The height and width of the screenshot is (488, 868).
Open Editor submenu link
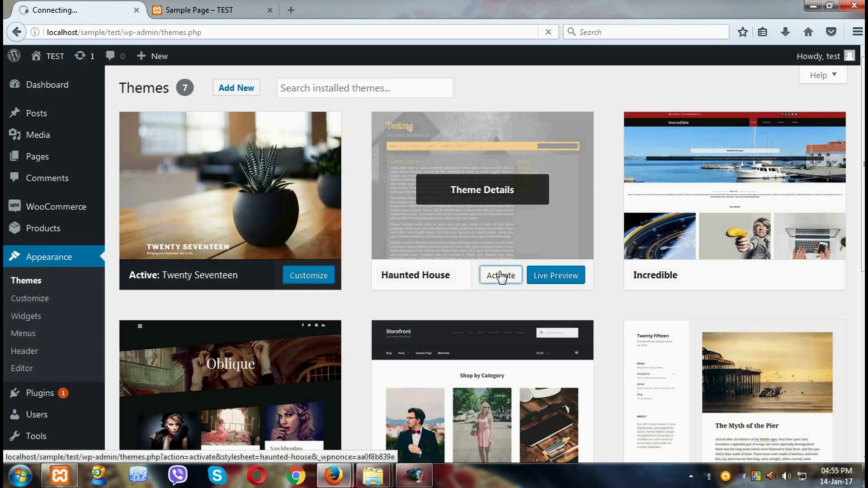click(22, 368)
